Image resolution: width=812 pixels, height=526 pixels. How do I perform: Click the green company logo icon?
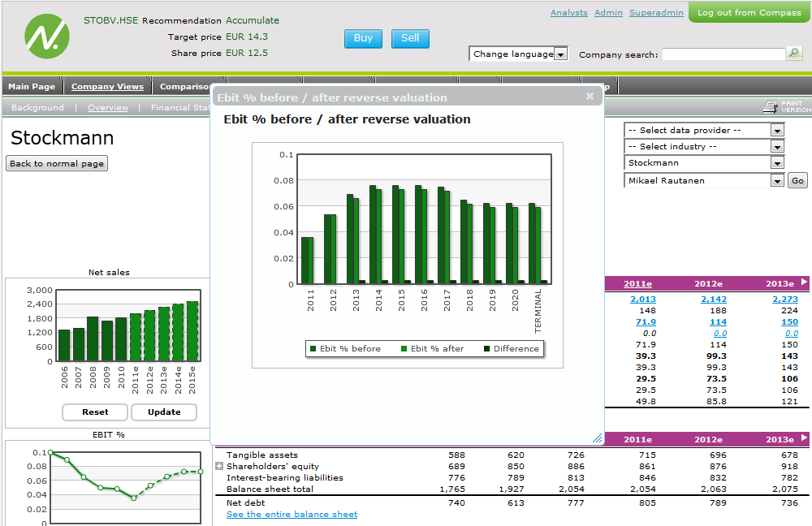tap(47, 37)
